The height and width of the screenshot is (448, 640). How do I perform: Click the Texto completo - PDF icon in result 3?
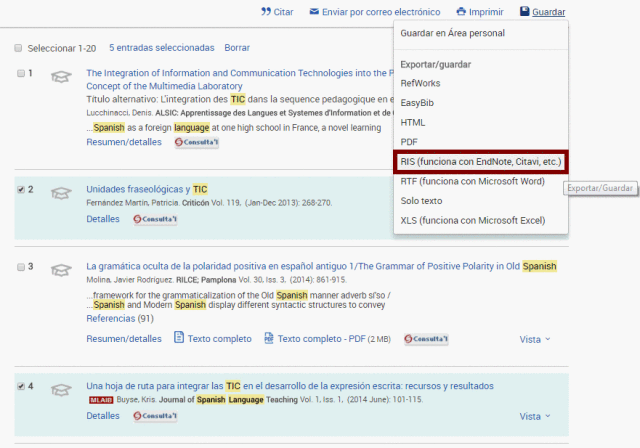point(269,339)
